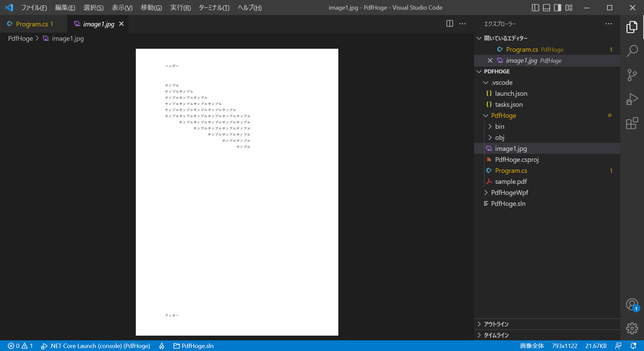Click the 画像全体 zoom level in status bar

point(532,346)
